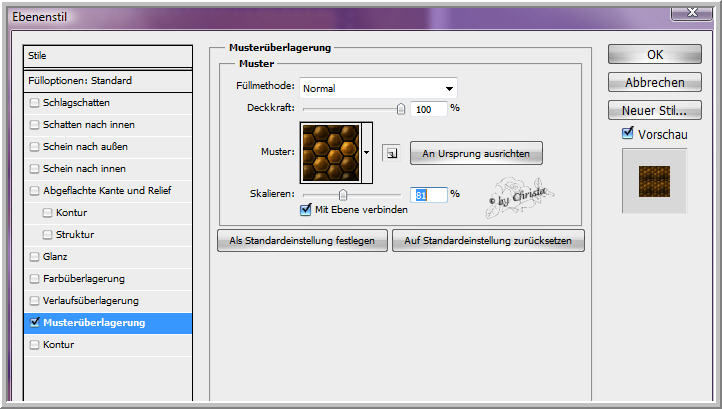Enable the Schlagschatten checkbox
The width and height of the screenshot is (722, 409).
point(34,103)
